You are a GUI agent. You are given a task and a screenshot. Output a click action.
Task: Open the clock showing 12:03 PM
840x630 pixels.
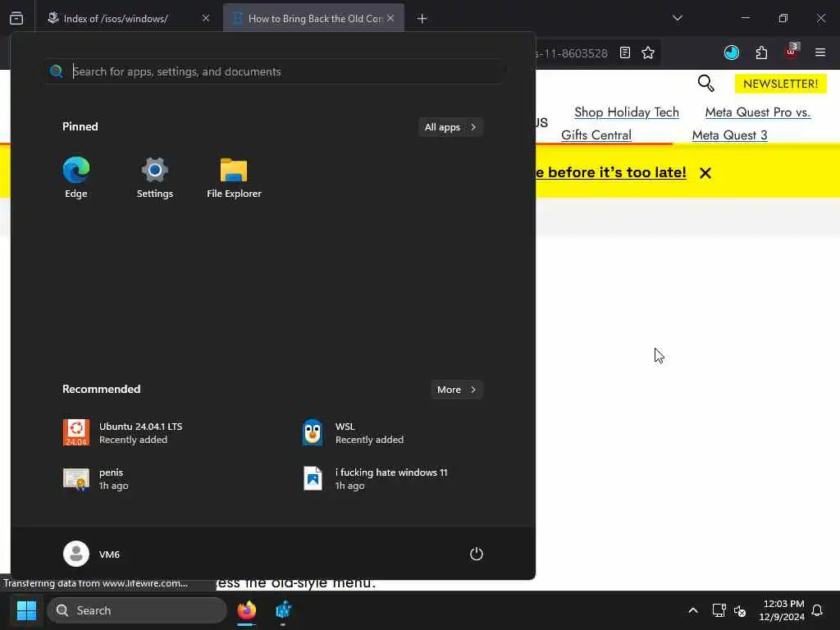(x=782, y=610)
